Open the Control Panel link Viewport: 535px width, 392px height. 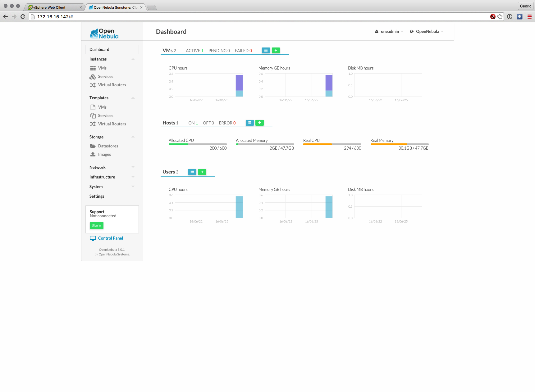(110, 238)
